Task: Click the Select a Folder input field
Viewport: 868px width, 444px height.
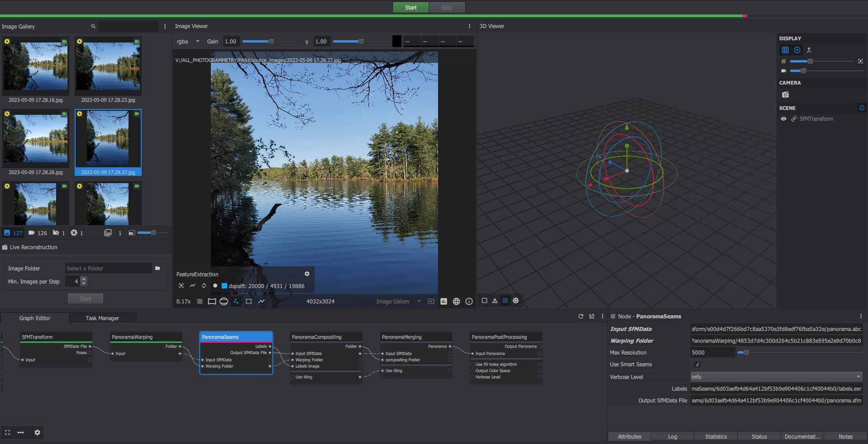Action: 109,269
